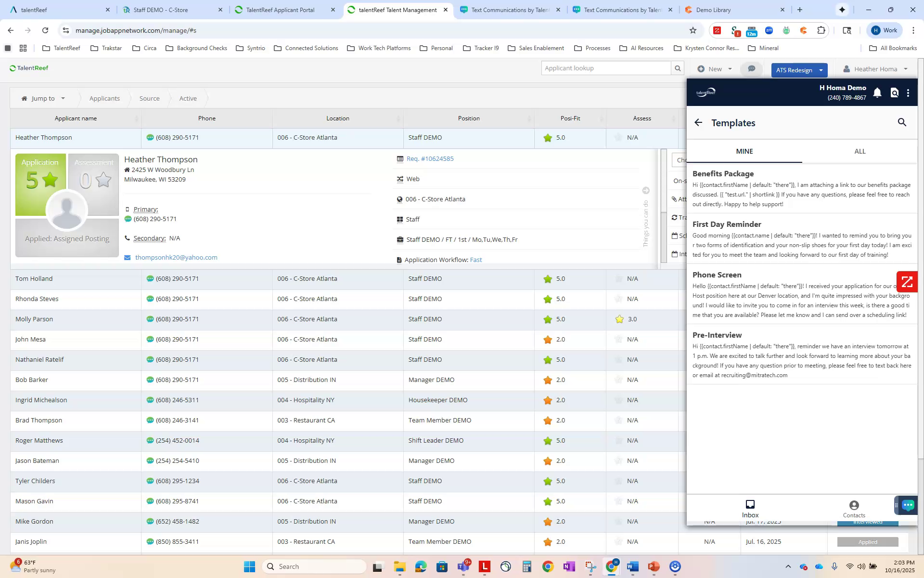Expand the New dropdown arrow

pyautogui.click(x=729, y=69)
